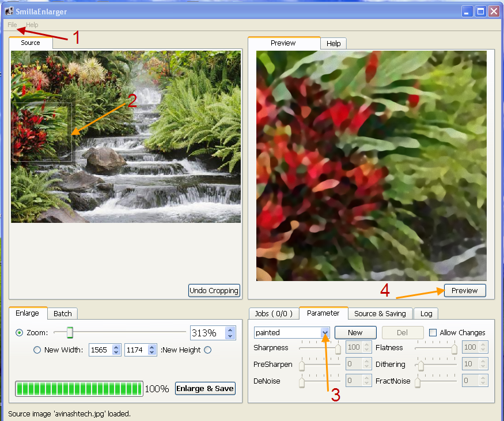Click the Del preset button
The height and width of the screenshot is (421, 504).
pyautogui.click(x=403, y=333)
